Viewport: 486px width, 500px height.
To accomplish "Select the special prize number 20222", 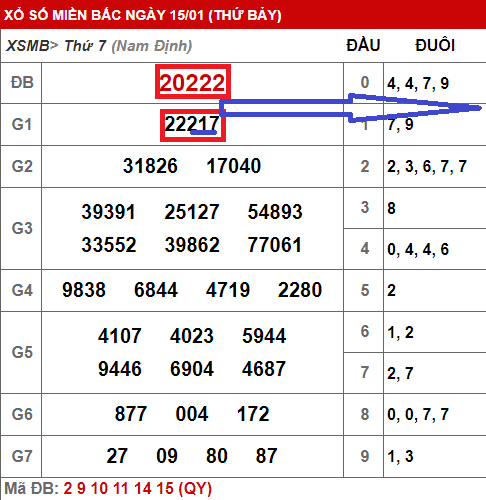I will (192, 82).
